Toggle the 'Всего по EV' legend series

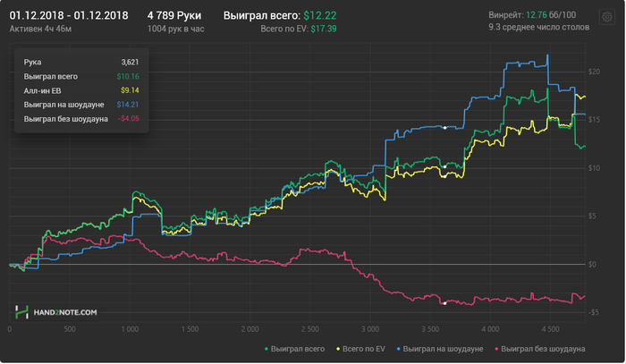[361, 349]
